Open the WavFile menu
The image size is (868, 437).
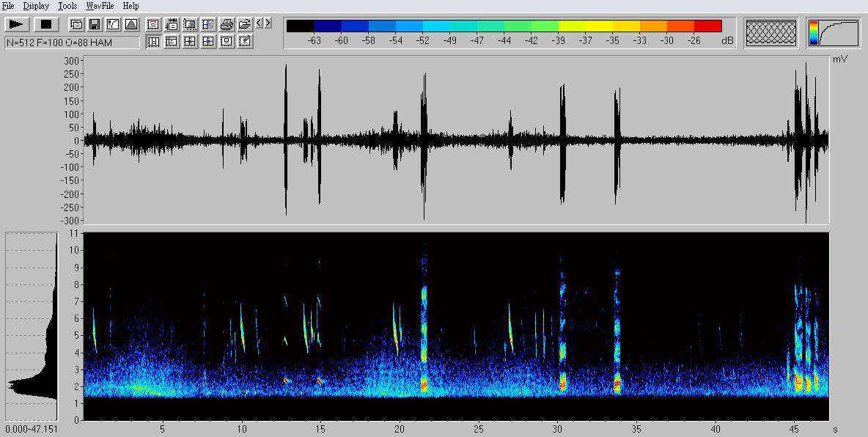tap(99, 6)
